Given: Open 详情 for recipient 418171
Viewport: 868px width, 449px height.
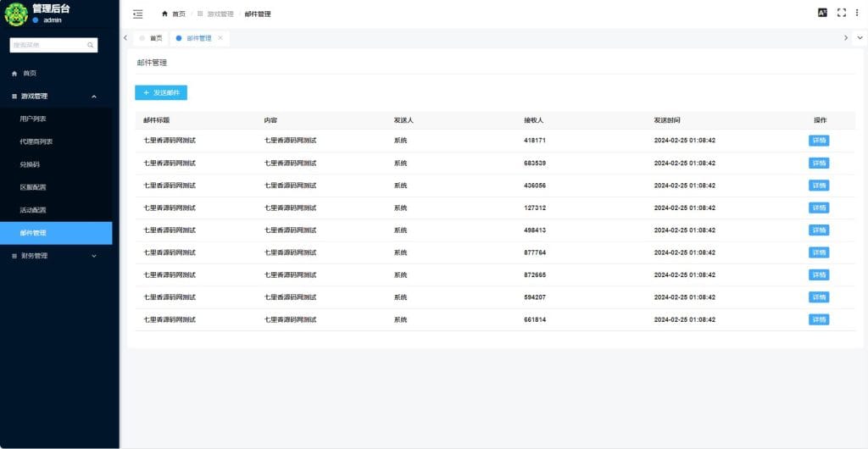Looking at the screenshot, I should (x=818, y=141).
